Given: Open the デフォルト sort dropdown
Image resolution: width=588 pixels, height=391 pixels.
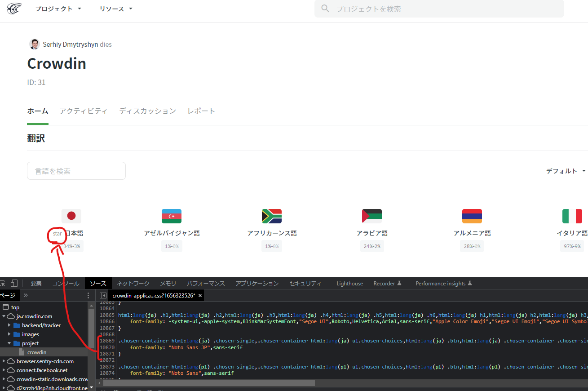Looking at the screenshot, I should click(566, 171).
